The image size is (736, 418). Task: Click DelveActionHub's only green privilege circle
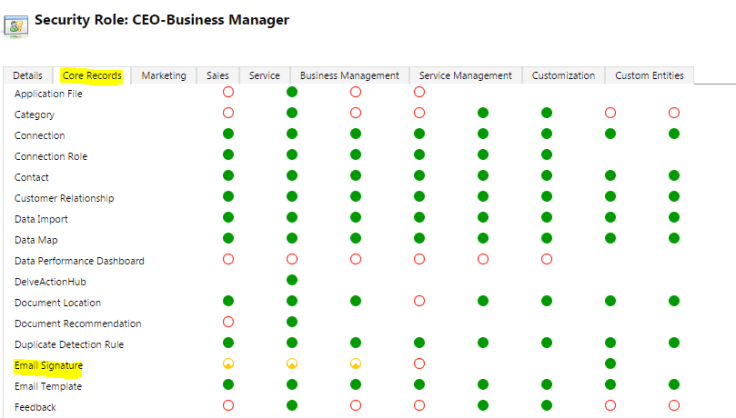(x=292, y=281)
